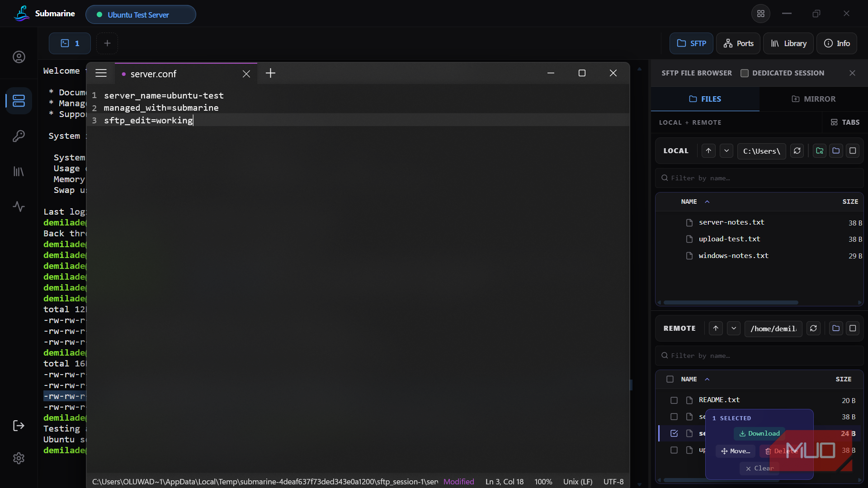Add a new tab in the editor window
868x488 pixels.
click(x=270, y=73)
